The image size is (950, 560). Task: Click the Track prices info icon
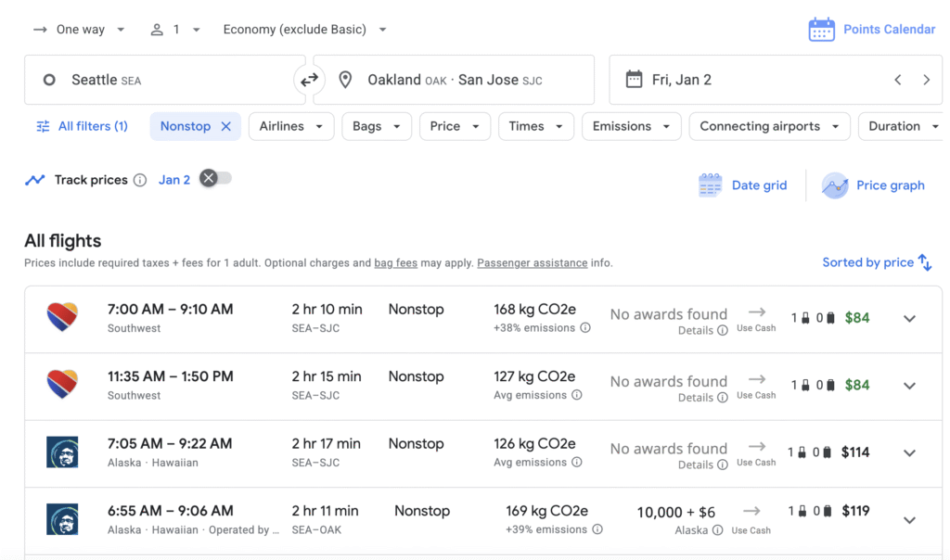click(x=140, y=180)
